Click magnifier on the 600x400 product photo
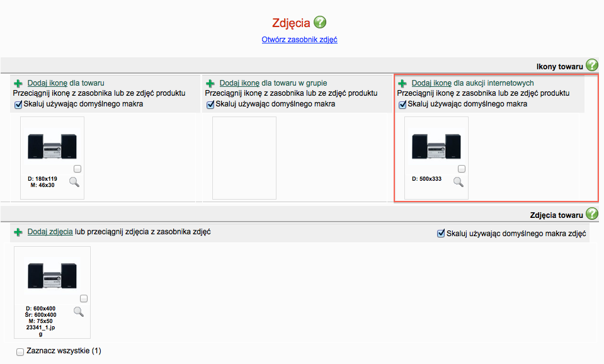604x364 pixels. coord(79,311)
